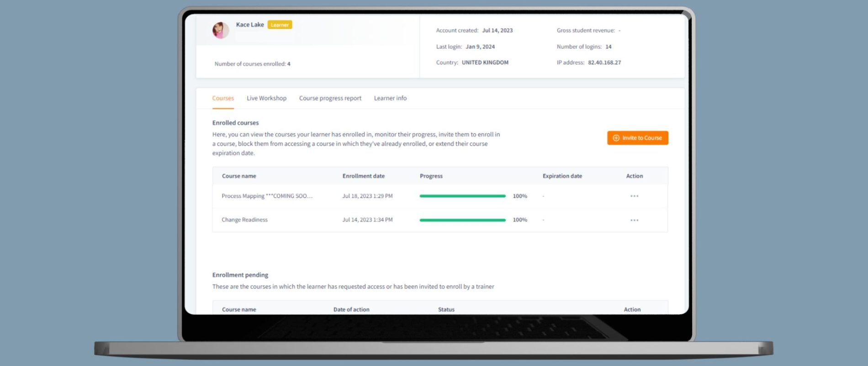Click the Invite to Course button
Image resolution: width=868 pixels, height=366 pixels.
tap(637, 138)
